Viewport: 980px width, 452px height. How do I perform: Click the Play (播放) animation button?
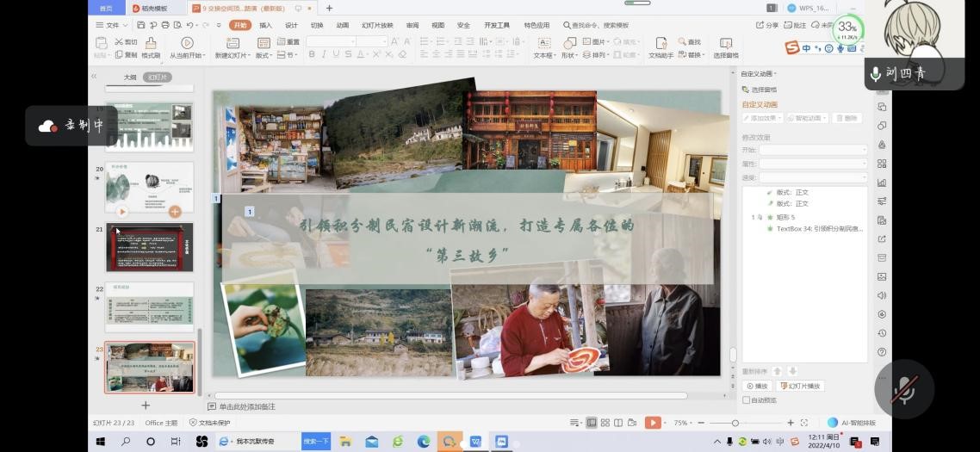tap(757, 387)
